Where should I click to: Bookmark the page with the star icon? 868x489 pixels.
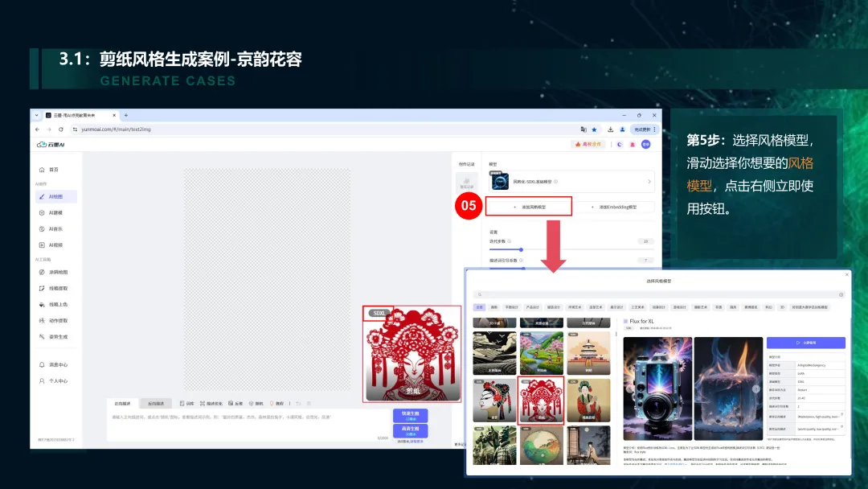point(595,129)
